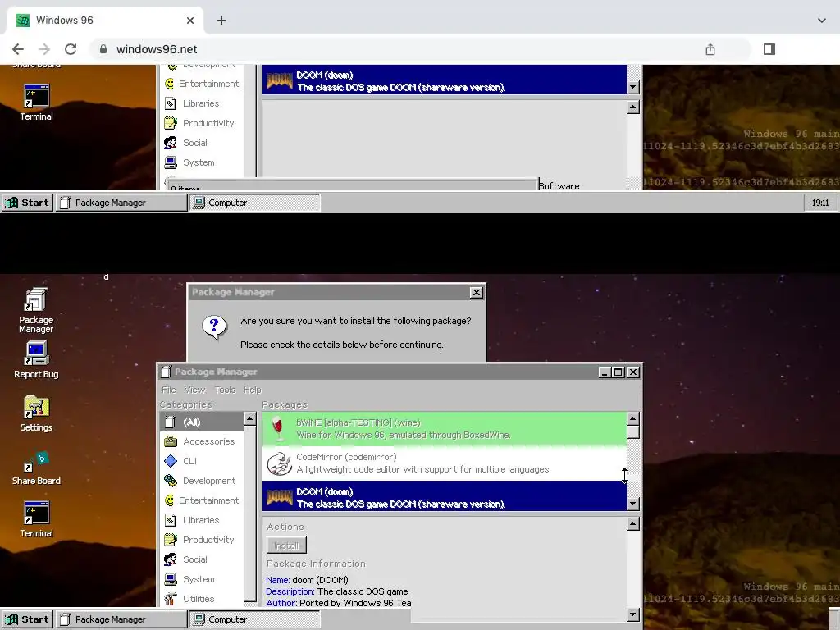Open the Settings desktop icon
Screen dimensions: 840x630
pyautogui.click(x=36, y=413)
